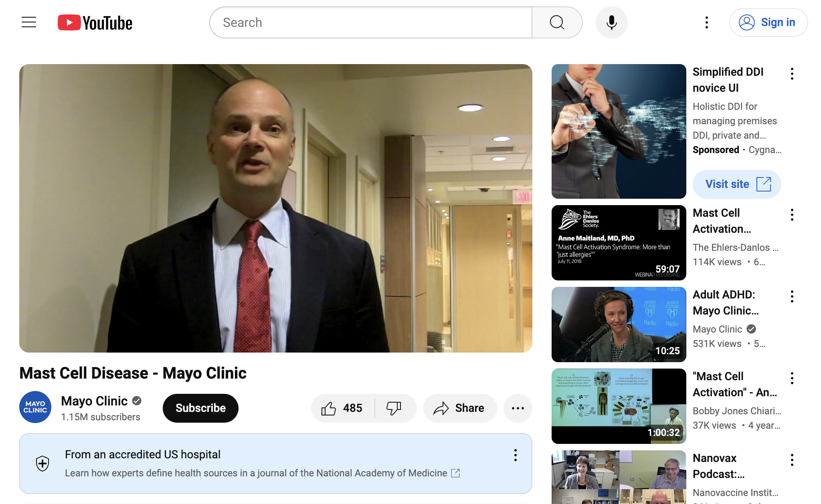Viewport: 821px width, 504px height.
Task: Click the 485 likes count
Action: (353, 408)
